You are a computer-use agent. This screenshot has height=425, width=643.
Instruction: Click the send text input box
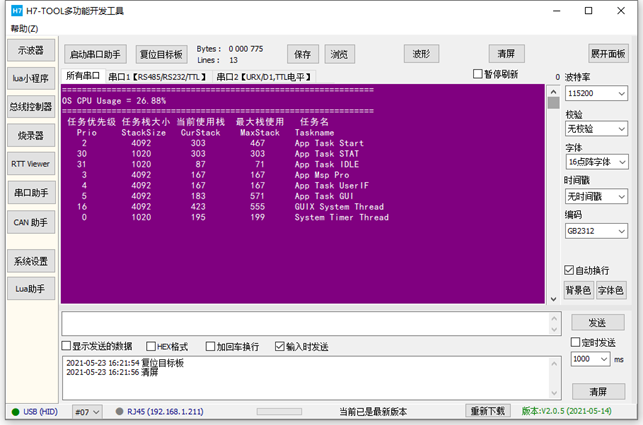pyautogui.click(x=306, y=324)
